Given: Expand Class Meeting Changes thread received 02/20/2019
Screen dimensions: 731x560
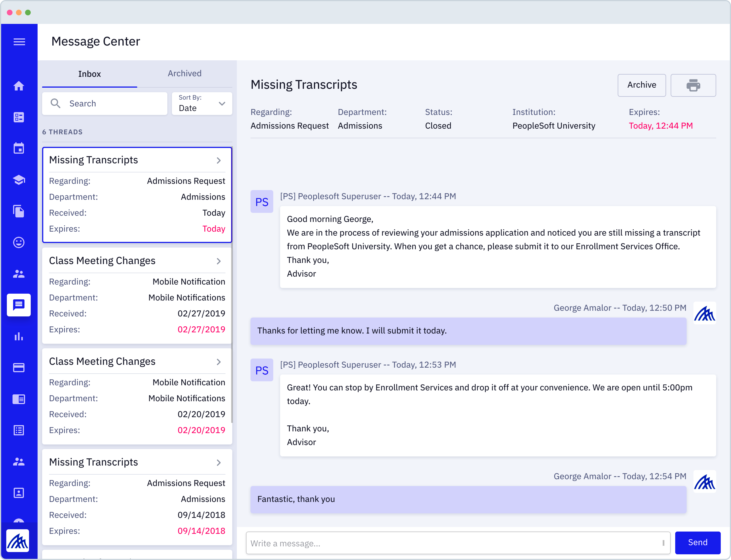Looking at the screenshot, I should 219,362.
